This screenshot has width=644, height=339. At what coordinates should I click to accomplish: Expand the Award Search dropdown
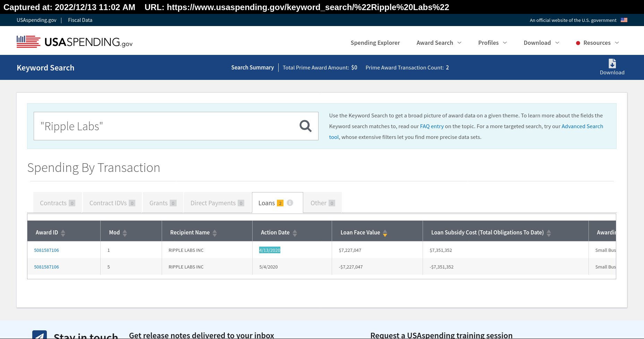439,43
